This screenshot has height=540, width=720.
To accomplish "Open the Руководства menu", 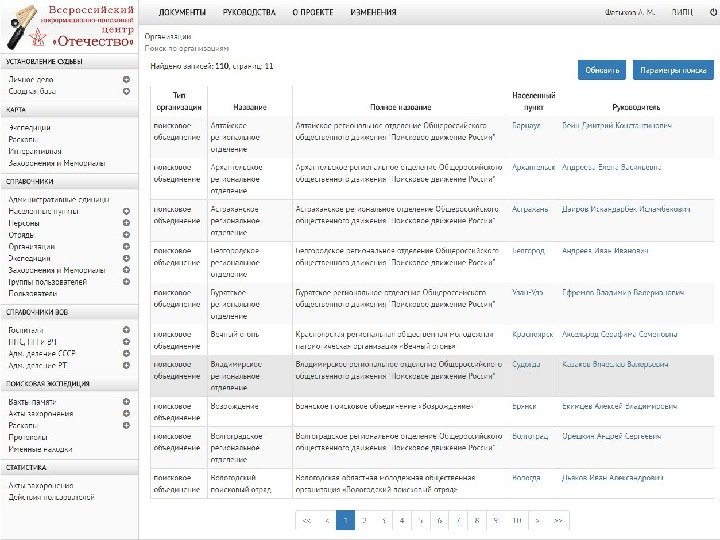I will (x=250, y=13).
